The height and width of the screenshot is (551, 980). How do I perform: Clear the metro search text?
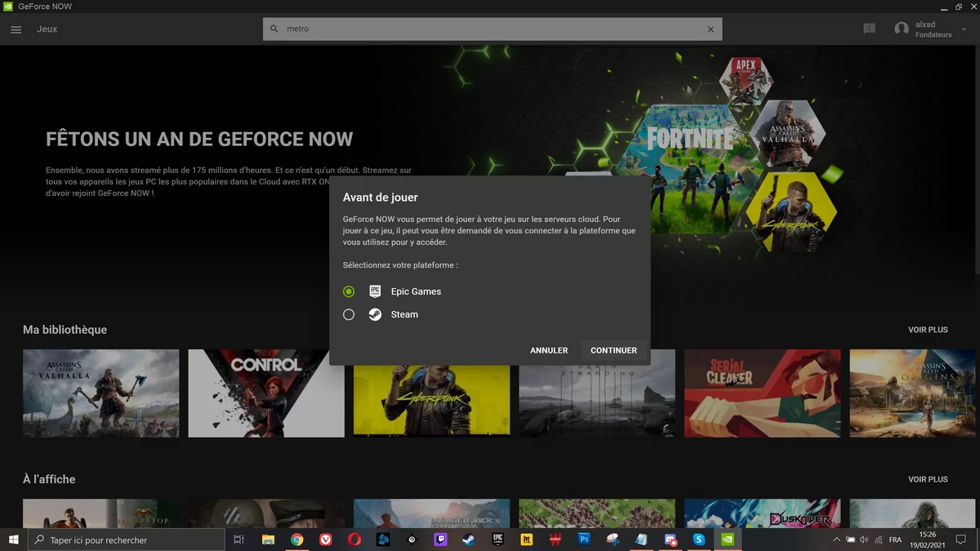click(x=710, y=29)
